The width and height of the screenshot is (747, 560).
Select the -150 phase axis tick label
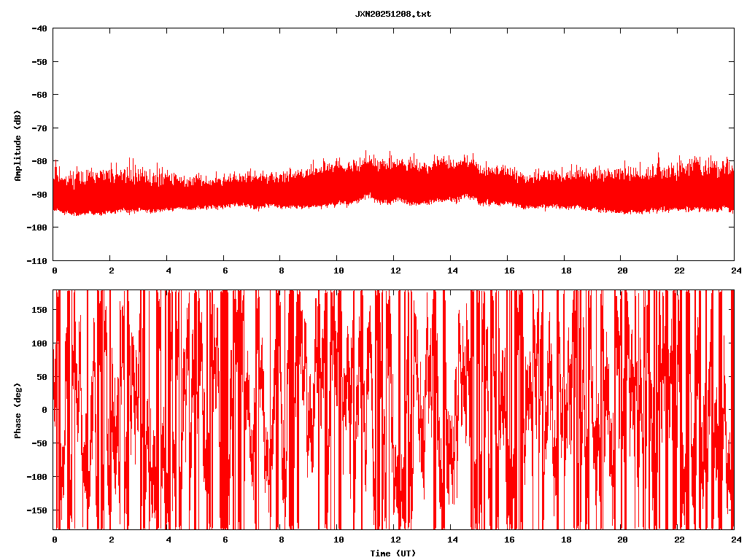pos(37,510)
